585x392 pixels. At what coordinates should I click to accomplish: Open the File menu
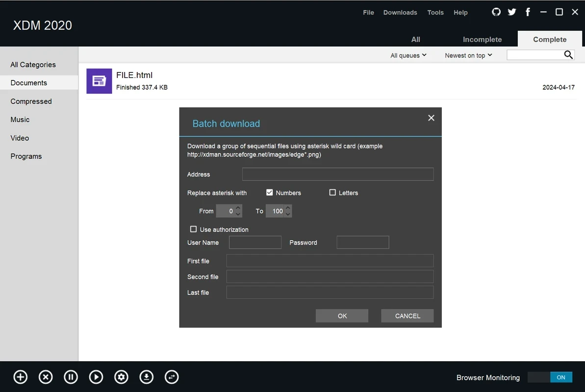coord(368,12)
